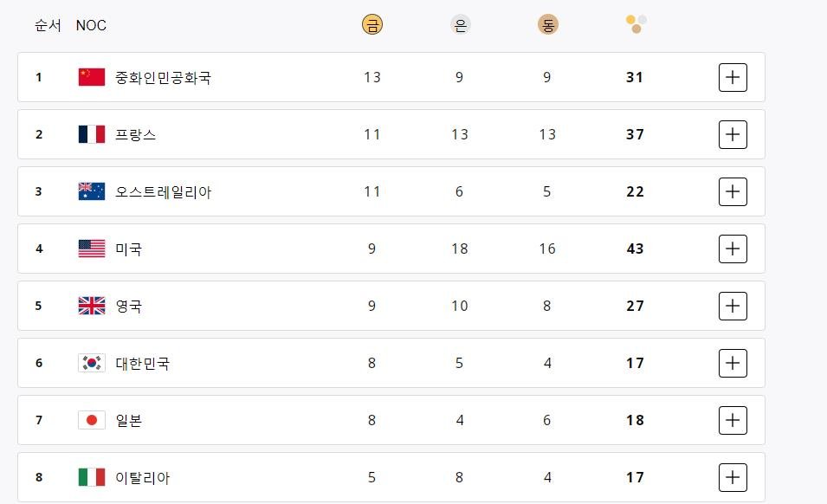Click the United States flag icon
Viewport: 827px width, 504px height.
[91, 249]
